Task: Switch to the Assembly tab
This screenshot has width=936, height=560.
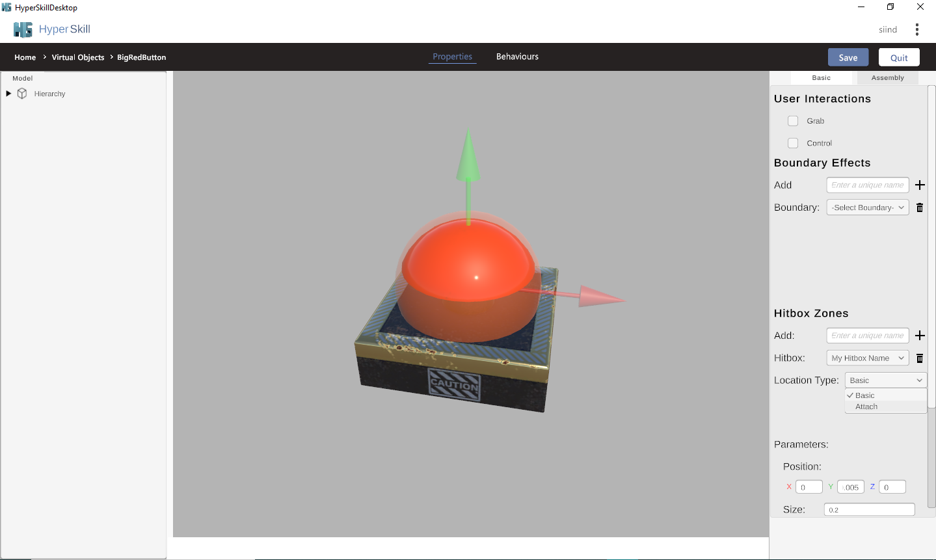Action: tap(887, 78)
